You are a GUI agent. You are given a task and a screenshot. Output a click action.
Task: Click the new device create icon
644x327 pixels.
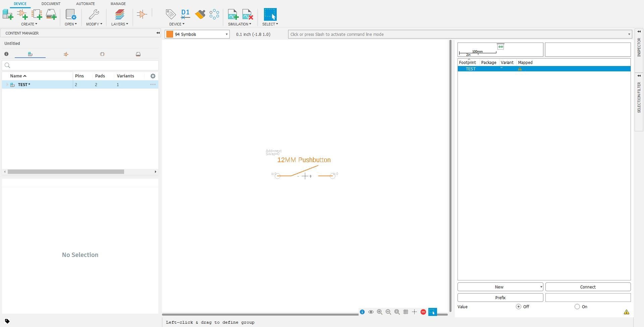tap(8, 14)
